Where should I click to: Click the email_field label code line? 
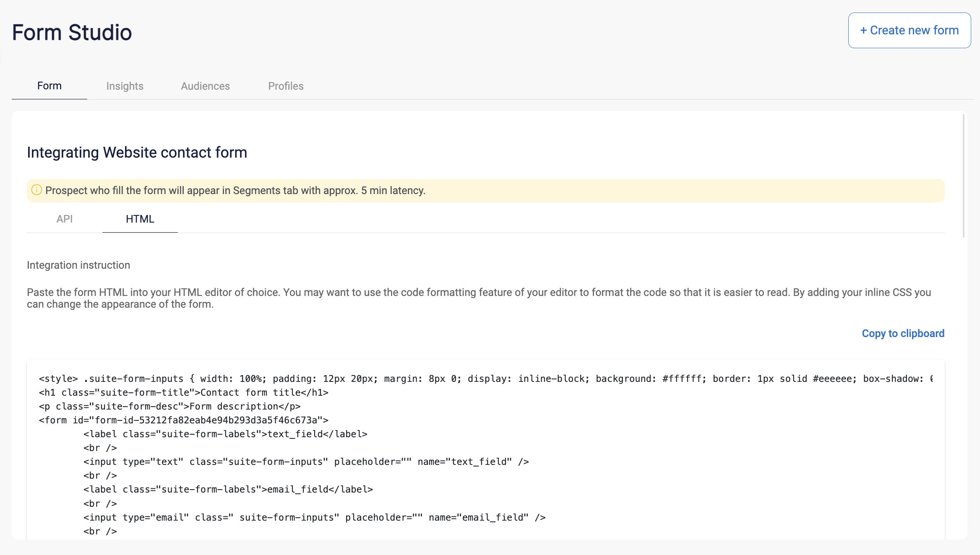click(x=228, y=490)
